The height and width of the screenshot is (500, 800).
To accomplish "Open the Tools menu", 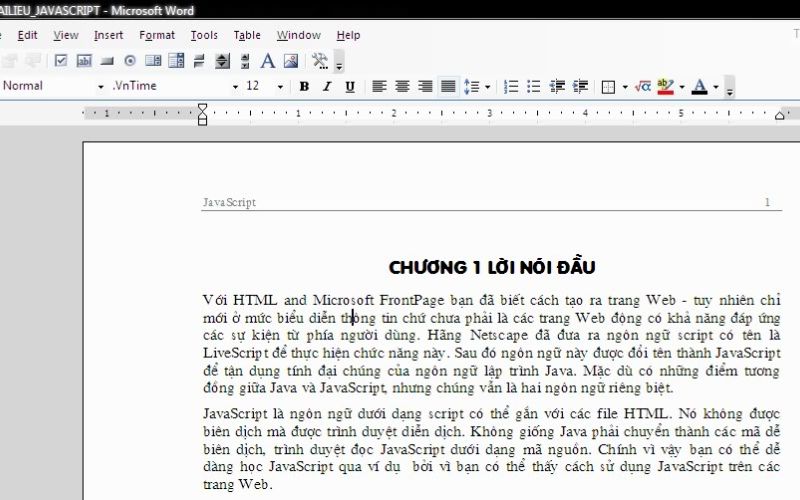I will pyautogui.click(x=204, y=35).
